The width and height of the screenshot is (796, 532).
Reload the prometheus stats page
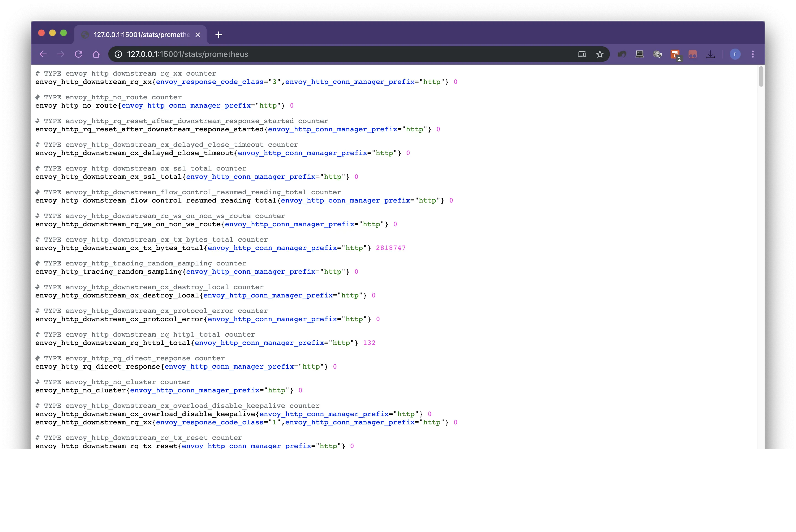pyautogui.click(x=78, y=54)
